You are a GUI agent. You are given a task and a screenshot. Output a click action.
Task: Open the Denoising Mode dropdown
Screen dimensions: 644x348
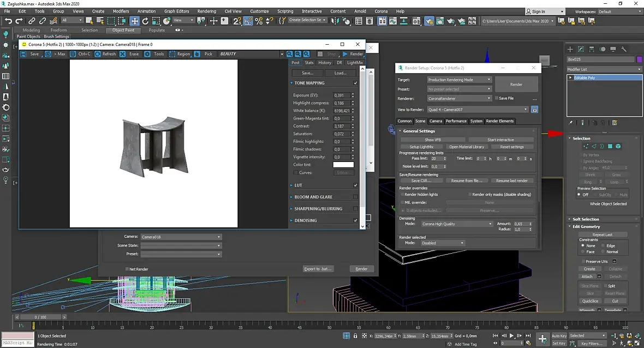456,224
